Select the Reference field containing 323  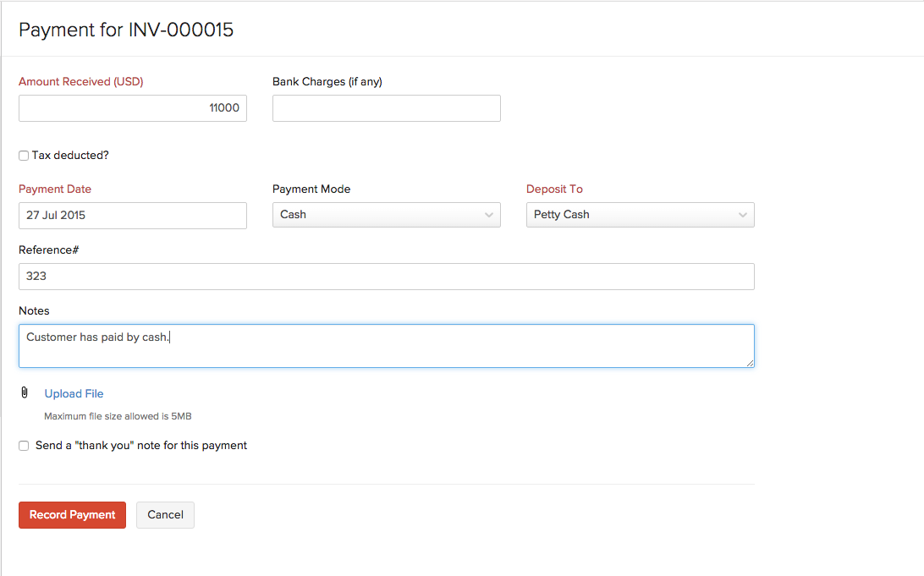click(386, 276)
